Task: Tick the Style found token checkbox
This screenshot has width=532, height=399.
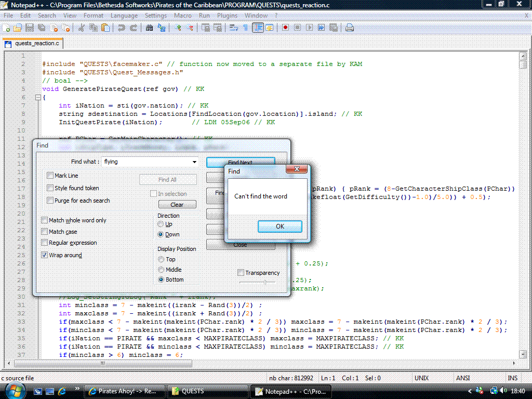Action: 50,188
